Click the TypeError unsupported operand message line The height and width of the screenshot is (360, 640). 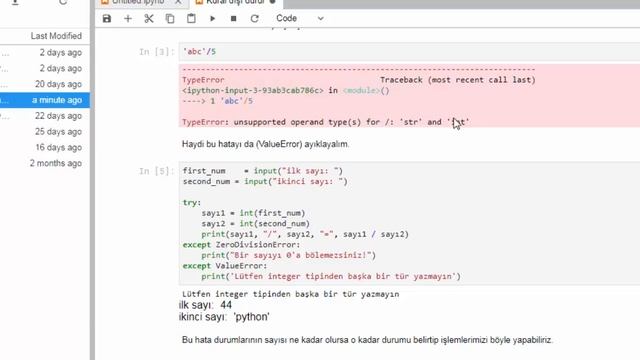[x=326, y=122]
